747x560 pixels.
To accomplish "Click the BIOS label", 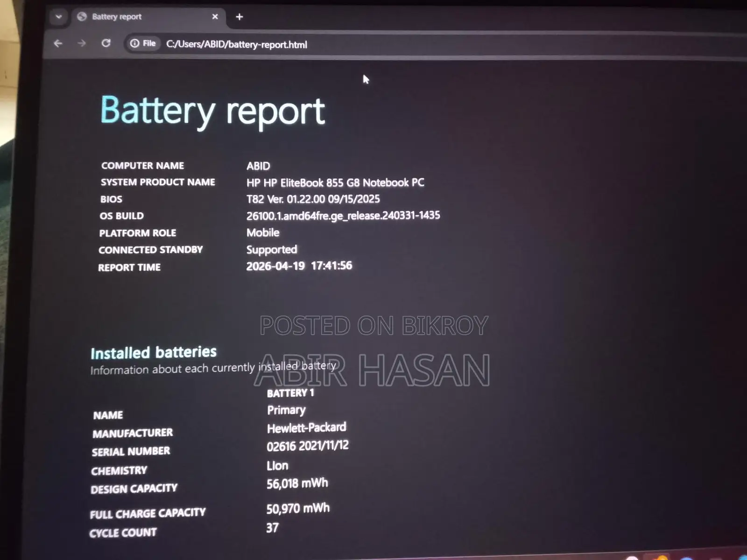I will [111, 199].
